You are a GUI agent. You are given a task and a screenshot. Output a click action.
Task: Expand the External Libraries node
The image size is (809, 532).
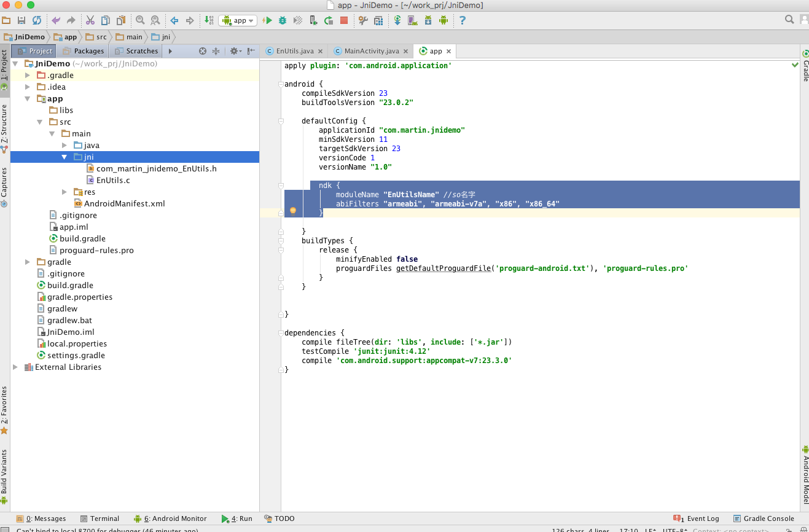[x=15, y=367]
